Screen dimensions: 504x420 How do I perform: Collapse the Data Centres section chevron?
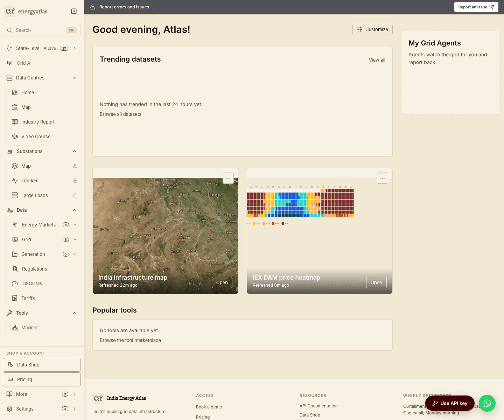click(x=75, y=78)
